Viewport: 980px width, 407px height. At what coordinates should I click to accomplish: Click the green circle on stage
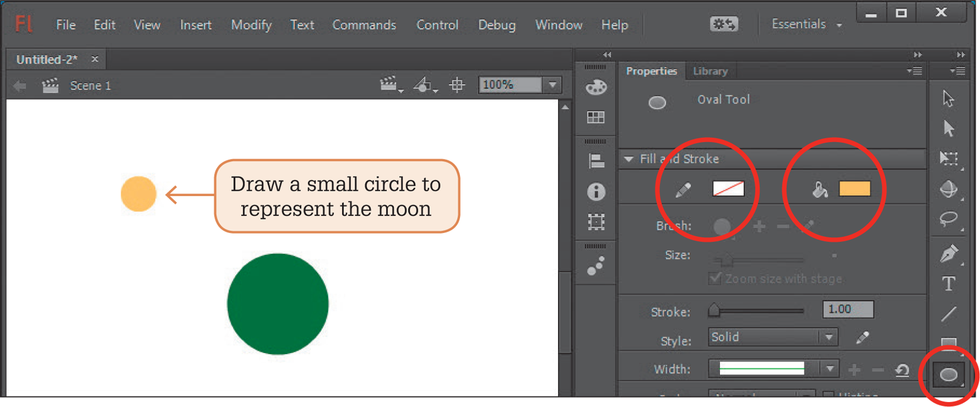pos(278,304)
